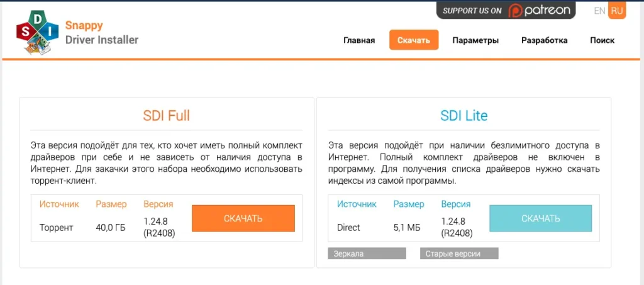Download SDI Full with orange СКАЧАТЬ button
This screenshot has width=644, height=285.
point(243,218)
